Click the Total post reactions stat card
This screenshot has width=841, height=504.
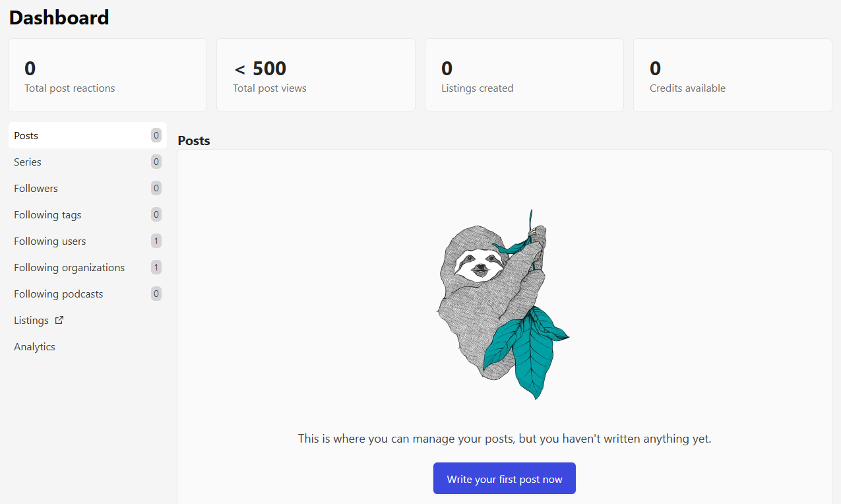pyautogui.click(x=108, y=75)
